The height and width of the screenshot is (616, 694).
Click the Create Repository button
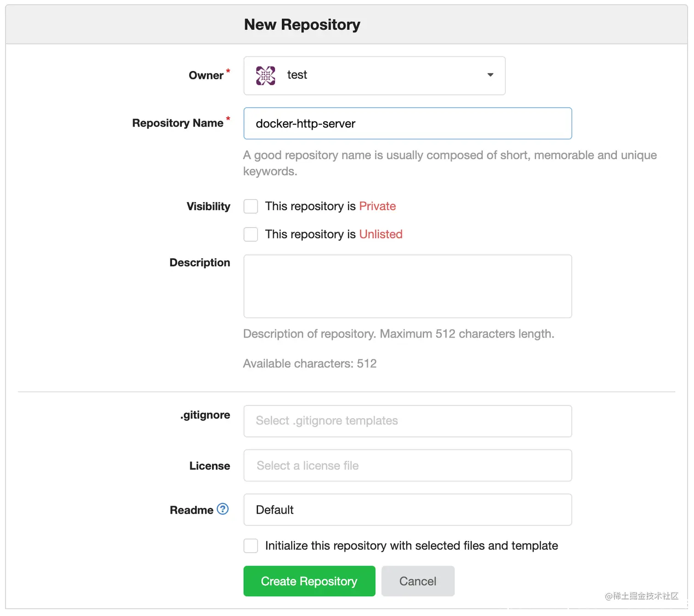309,581
